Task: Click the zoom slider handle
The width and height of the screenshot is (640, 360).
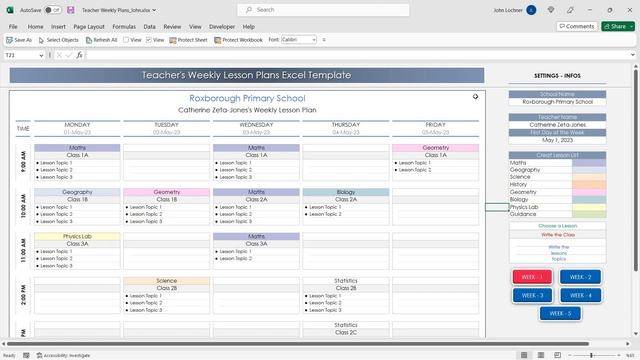Action: [591, 355]
